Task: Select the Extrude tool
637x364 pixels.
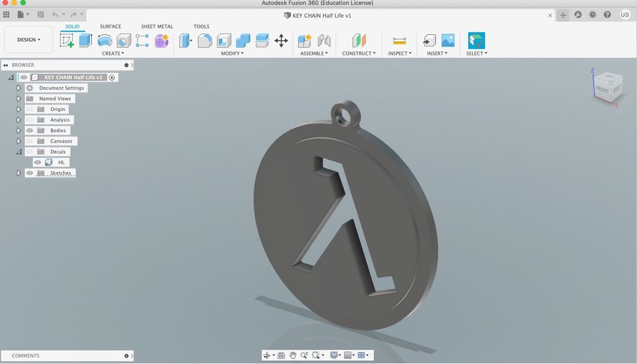Action: pyautogui.click(x=85, y=40)
